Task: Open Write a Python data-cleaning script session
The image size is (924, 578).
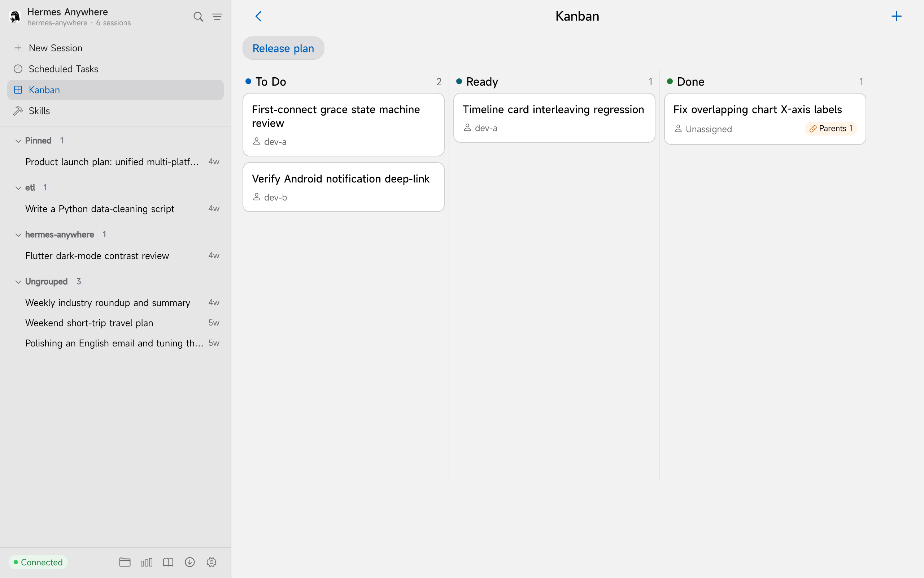Action: [x=115, y=209]
